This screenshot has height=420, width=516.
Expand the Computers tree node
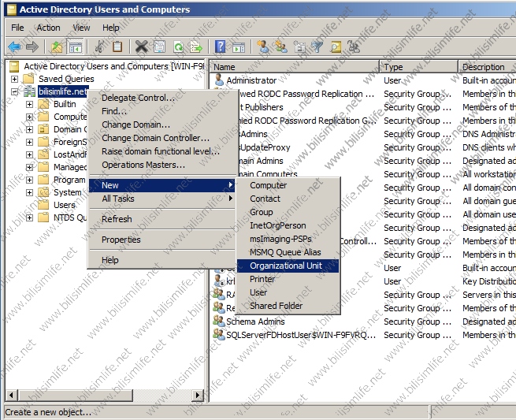pos(29,117)
